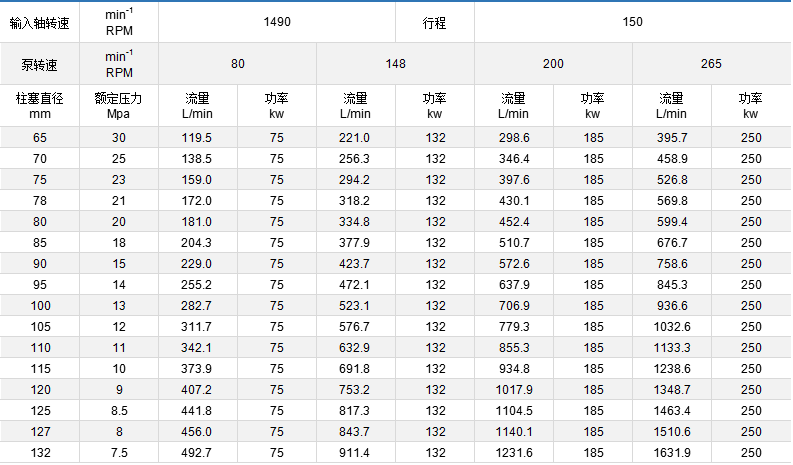The width and height of the screenshot is (793, 465).
Task: Select the 行程 header cell
Action: point(435,21)
